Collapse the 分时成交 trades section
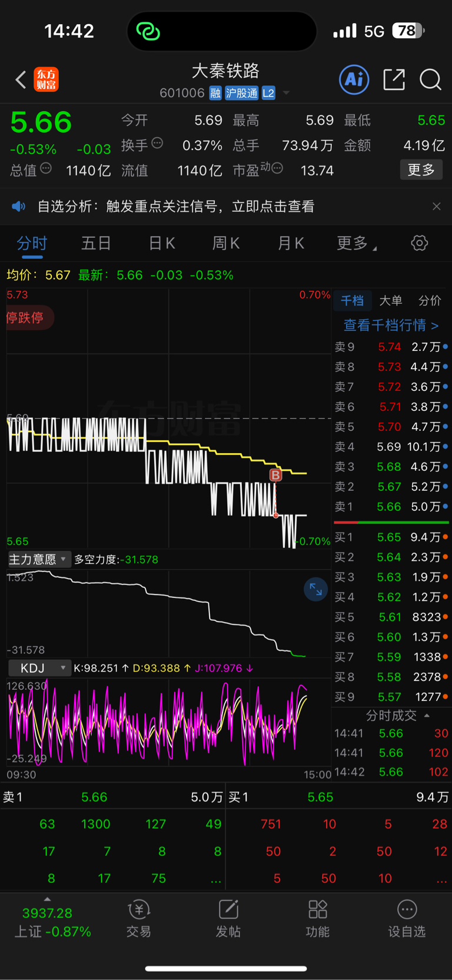Image resolution: width=452 pixels, height=980 pixels. 397,716
